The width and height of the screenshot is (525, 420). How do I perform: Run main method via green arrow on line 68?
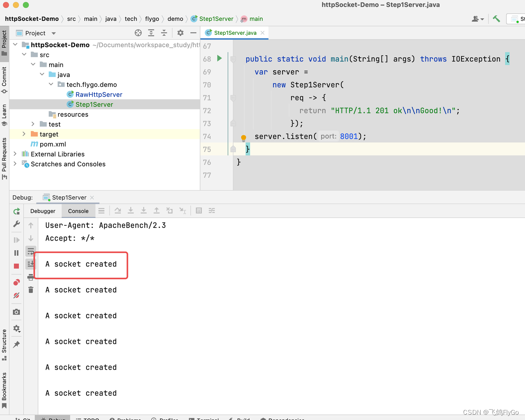pyautogui.click(x=219, y=59)
